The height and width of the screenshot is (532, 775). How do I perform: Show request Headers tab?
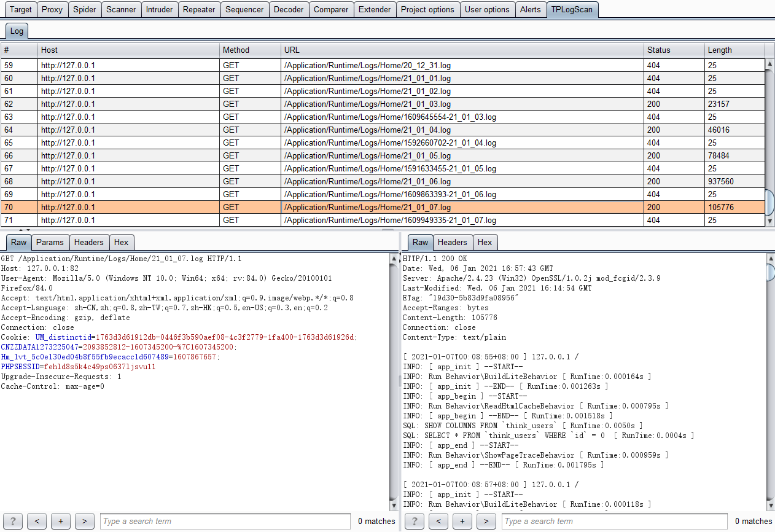tap(89, 242)
